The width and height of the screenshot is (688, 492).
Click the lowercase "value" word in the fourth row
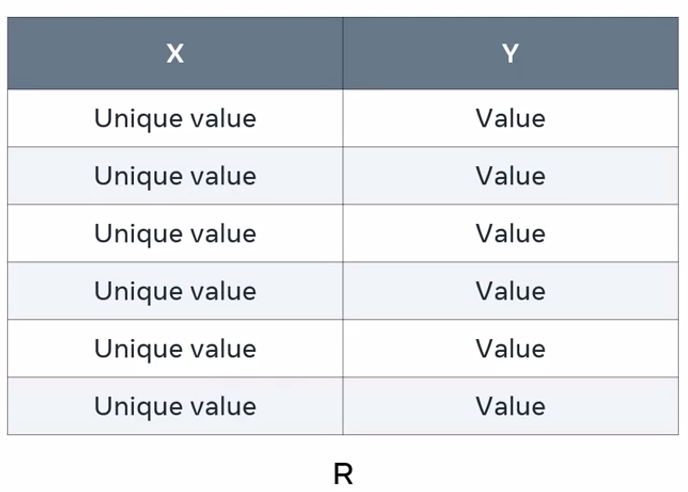pos(223,291)
